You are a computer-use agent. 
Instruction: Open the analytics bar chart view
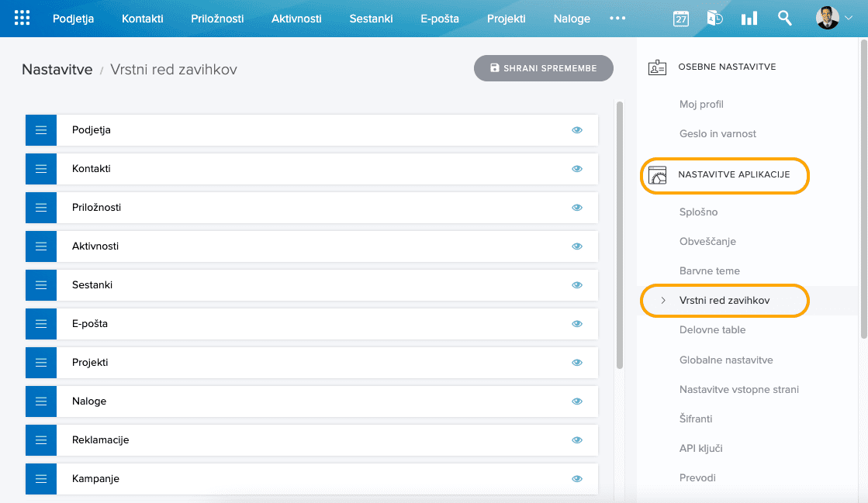[x=749, y=18]
